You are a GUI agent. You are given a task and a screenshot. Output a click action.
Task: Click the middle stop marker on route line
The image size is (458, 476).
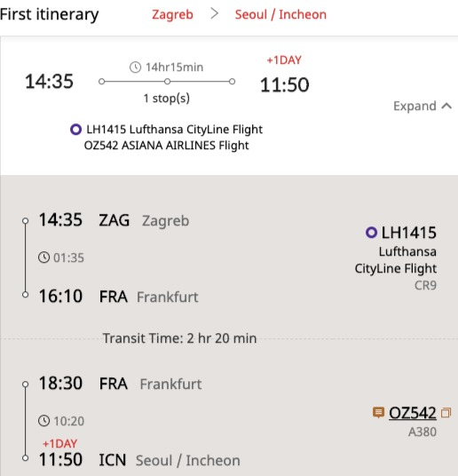point(167,82)
